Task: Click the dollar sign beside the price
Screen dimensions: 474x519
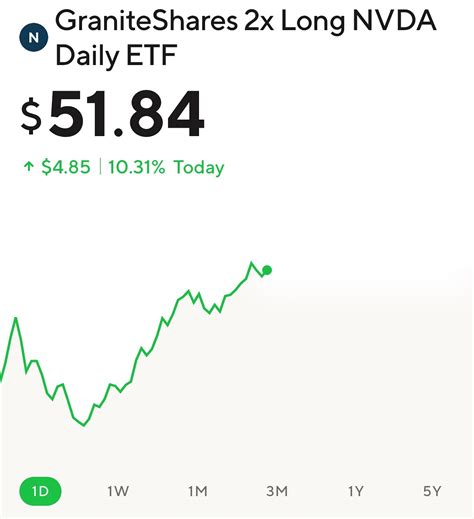Action: (x=31, y=116)
